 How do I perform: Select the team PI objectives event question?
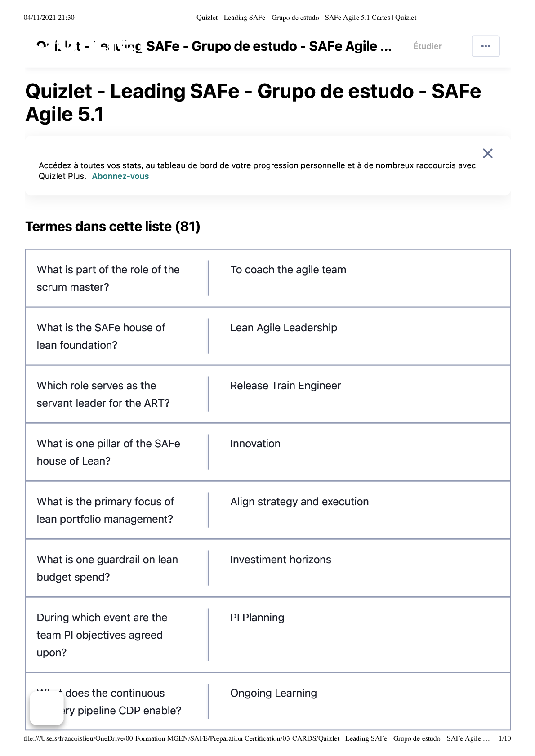pyautogui.click(x=102, y=635)
